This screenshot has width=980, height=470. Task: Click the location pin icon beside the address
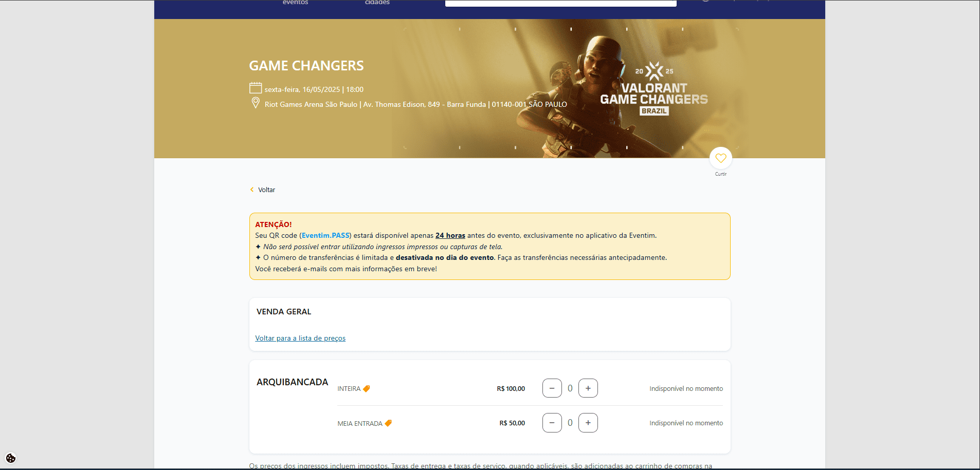point(255,103)
